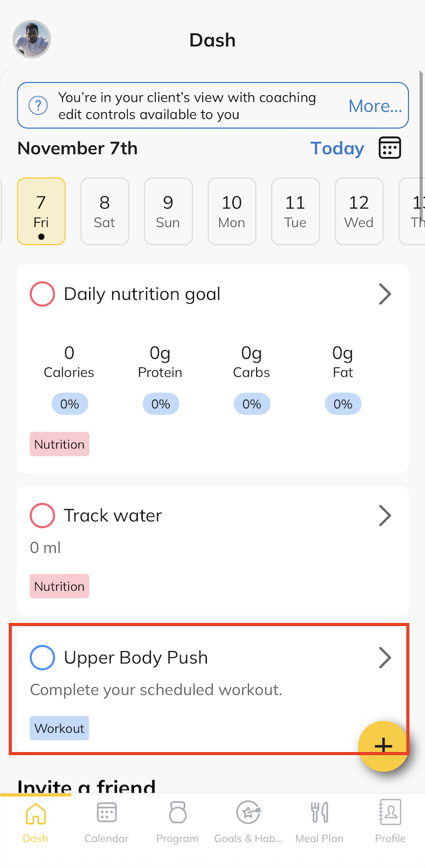Mark Daily nutrition goal as complete
Image resolution: width=425 pixels, height=868 pixels.
click(42, 294)
